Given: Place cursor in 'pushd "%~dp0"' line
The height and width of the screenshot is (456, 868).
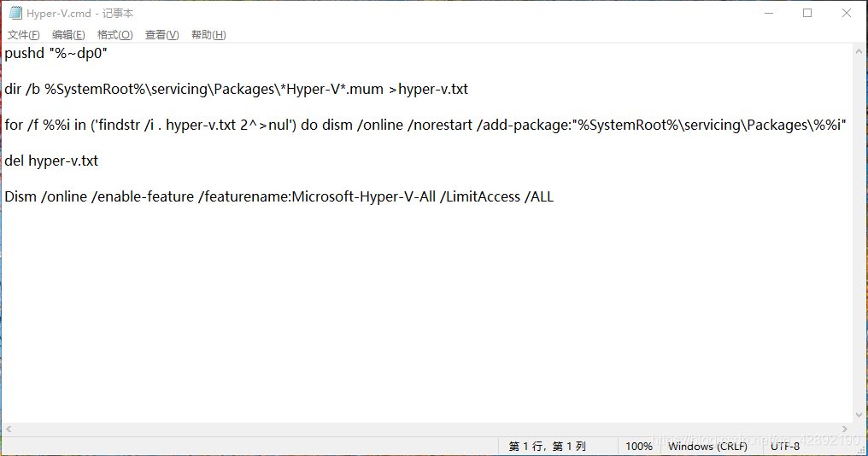Looking at the screenshot, I should pyautogui.click(x=56, y=54).
